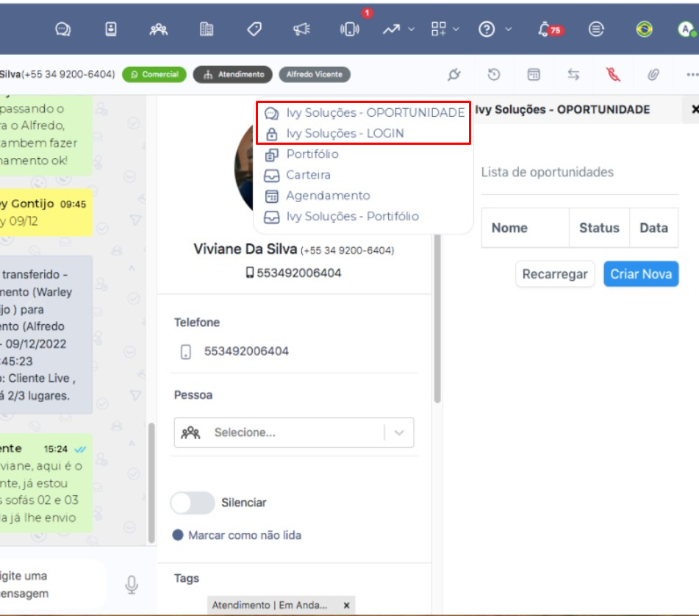This screenshot has height=616, width=699.
Task: Click the red end-call phone icon
Action: 613,74
